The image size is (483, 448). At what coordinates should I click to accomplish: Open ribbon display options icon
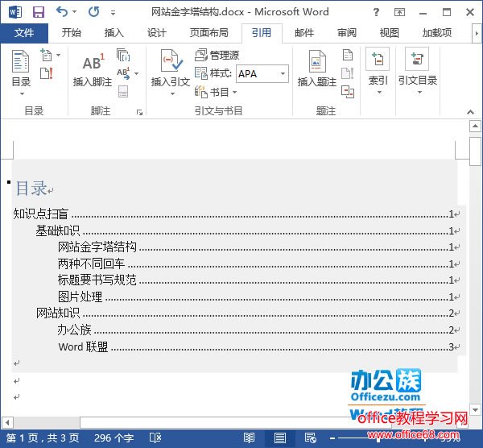[399, 12]
